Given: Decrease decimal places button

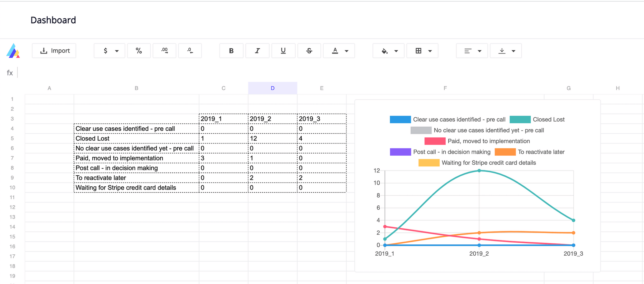Looking at the screenshot, I should click(x=190, y=51).
